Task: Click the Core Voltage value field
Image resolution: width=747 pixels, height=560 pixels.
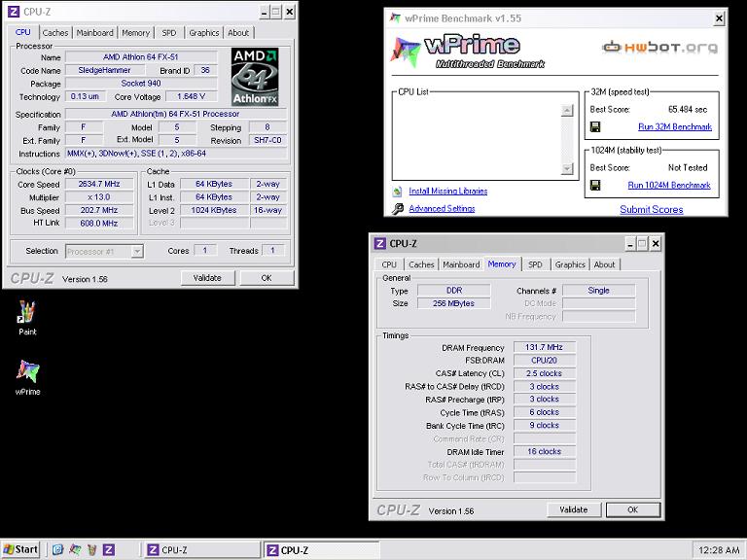Action: pos(191,96)
